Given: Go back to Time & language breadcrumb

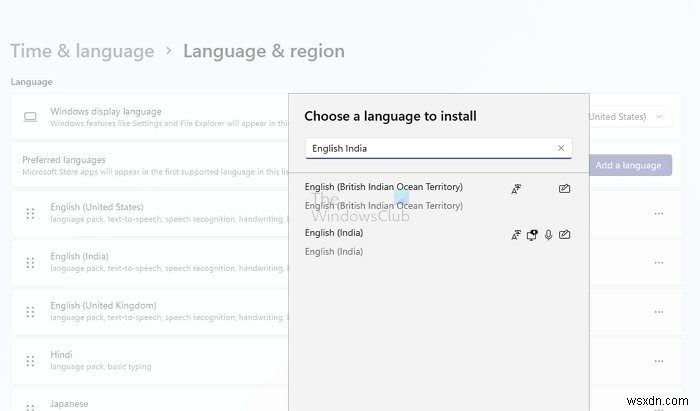Looking at the screenshot, I should [x=82, y=51].
